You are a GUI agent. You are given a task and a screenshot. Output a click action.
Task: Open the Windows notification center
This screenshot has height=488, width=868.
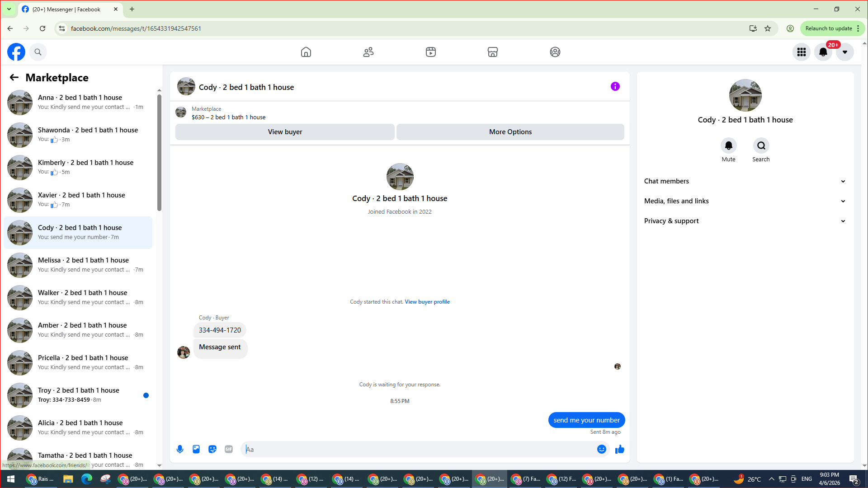click(x=854, y=479)
